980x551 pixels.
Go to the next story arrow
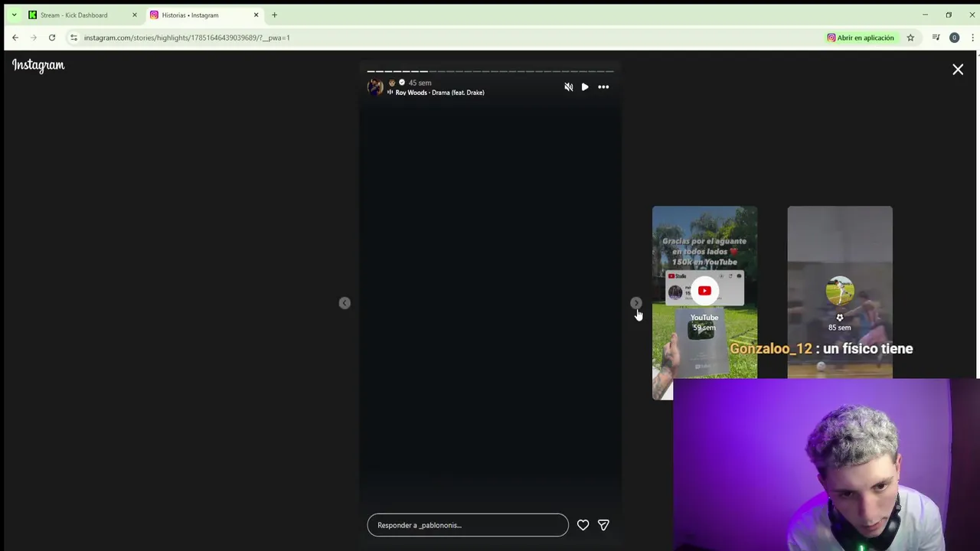(636, 303)
